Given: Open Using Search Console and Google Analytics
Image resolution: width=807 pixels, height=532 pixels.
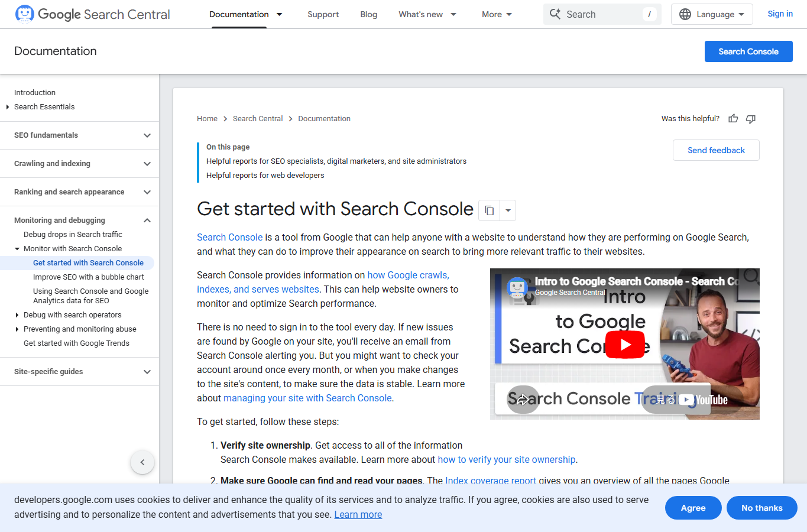Looking at the screenshot, I should click(91, 296).
